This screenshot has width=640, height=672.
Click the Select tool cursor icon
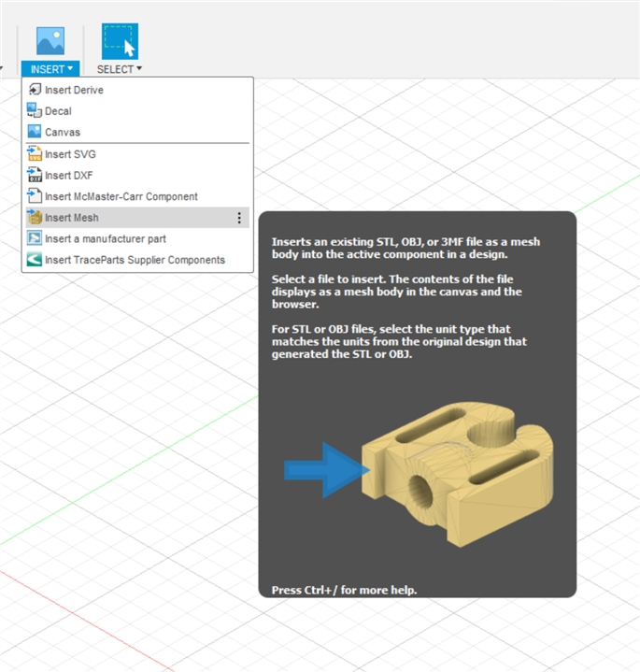click(119, 41)
